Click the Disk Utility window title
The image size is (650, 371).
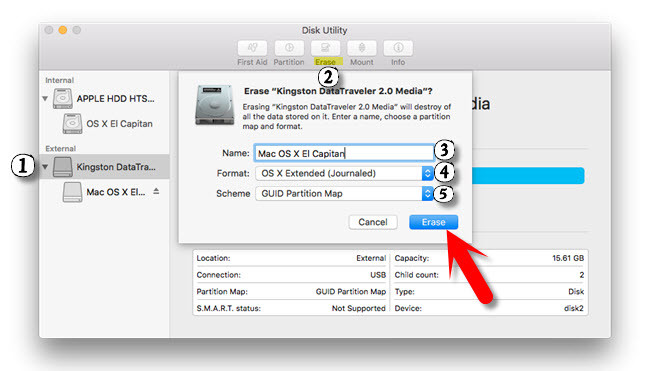tap(324, 30)
